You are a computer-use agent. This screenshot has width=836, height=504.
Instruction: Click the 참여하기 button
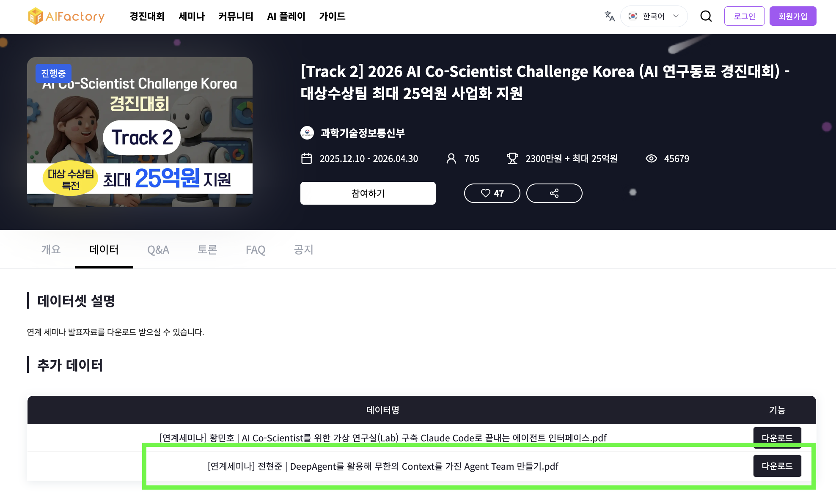coord(368,193)
